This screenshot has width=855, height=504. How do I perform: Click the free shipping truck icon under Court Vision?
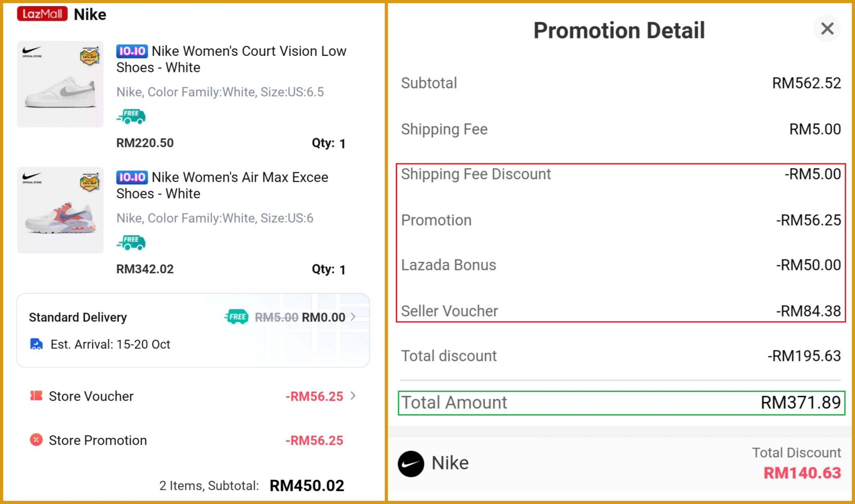tap(131, 116)
